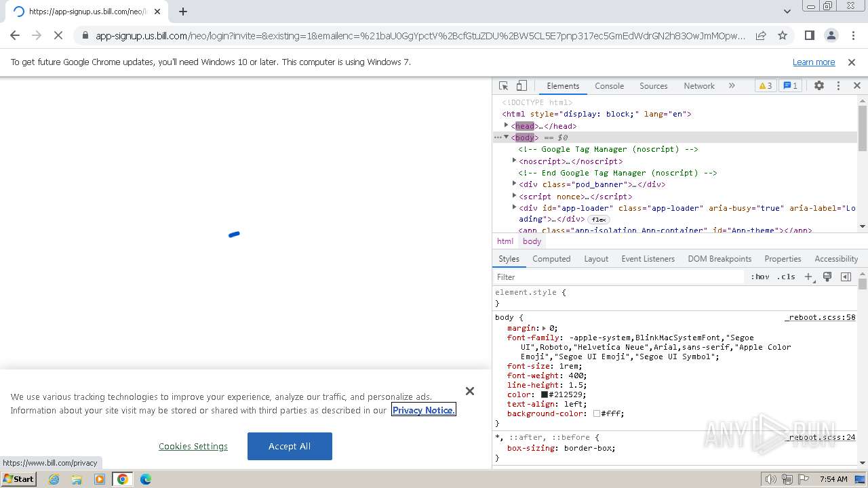Open color picker for #212529 swatch

pos(544,394)
